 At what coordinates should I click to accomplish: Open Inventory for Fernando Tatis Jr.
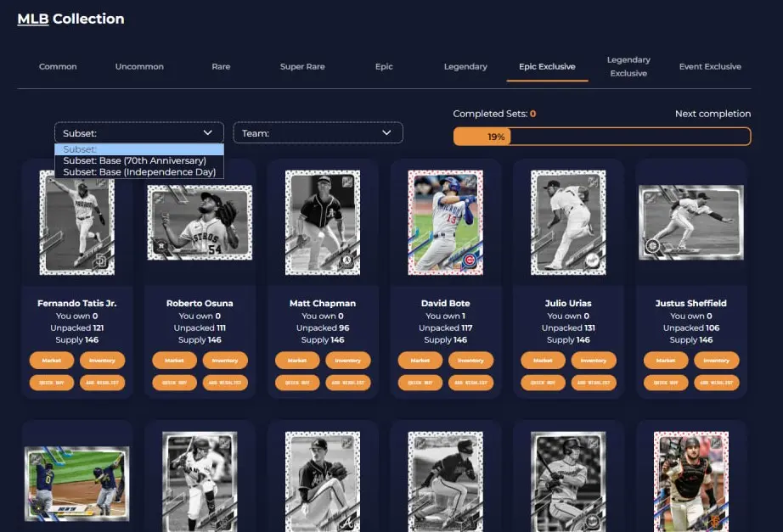pyautogui.click(x=102, y=361)
